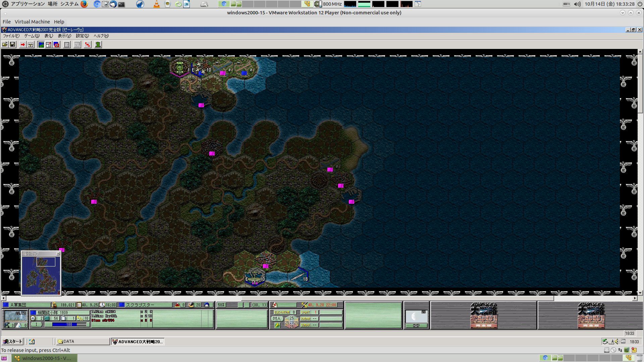This screenshot has width=644, height=362.
Task: Click the I rank oval button
Action: (x=37, y=324)
